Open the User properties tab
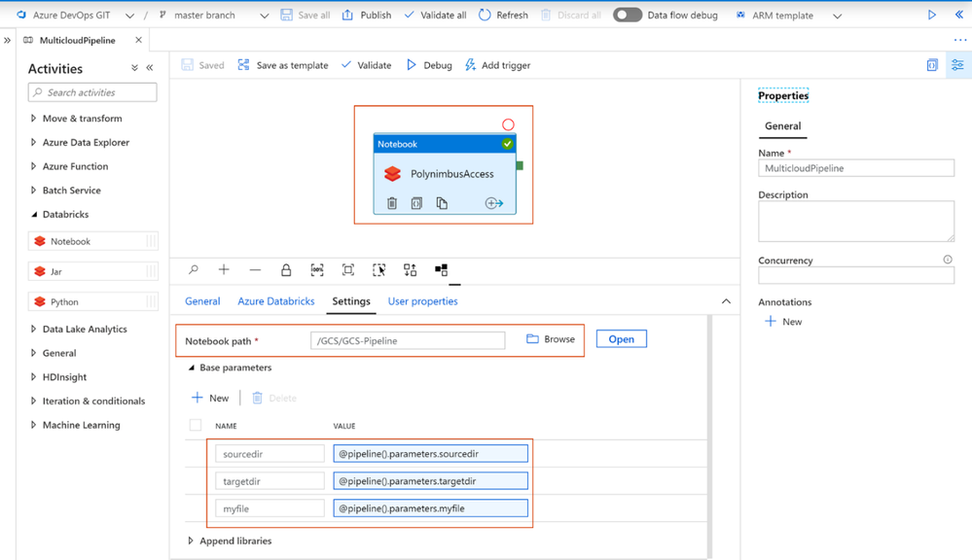972x560 pixels. (423, 301)
